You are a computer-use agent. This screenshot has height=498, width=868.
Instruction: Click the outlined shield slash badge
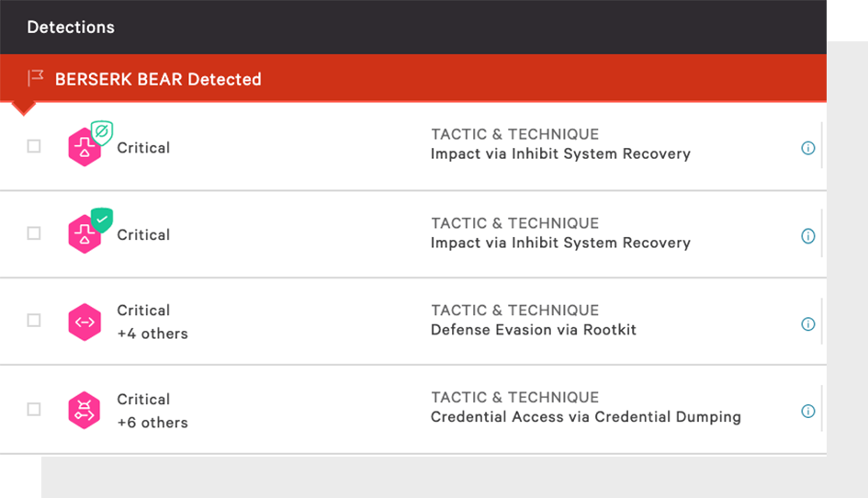pos(102,133)
